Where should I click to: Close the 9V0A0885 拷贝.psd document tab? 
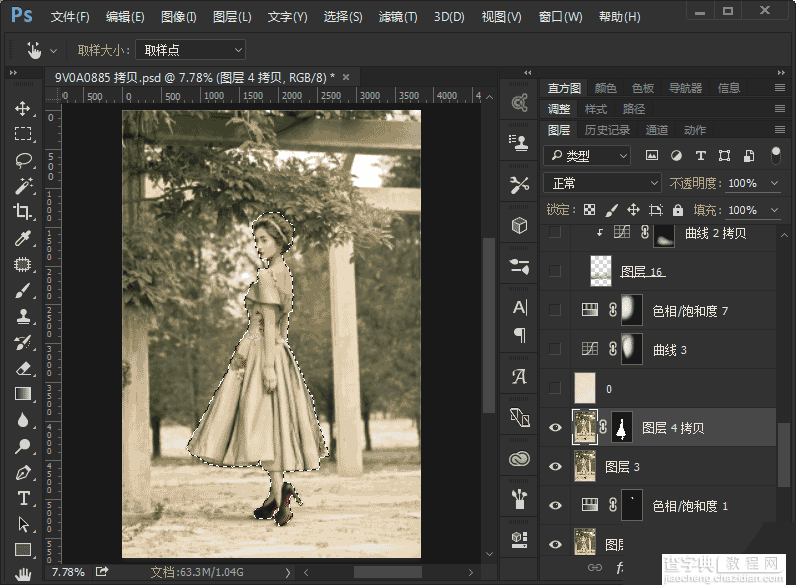[346, 77]
